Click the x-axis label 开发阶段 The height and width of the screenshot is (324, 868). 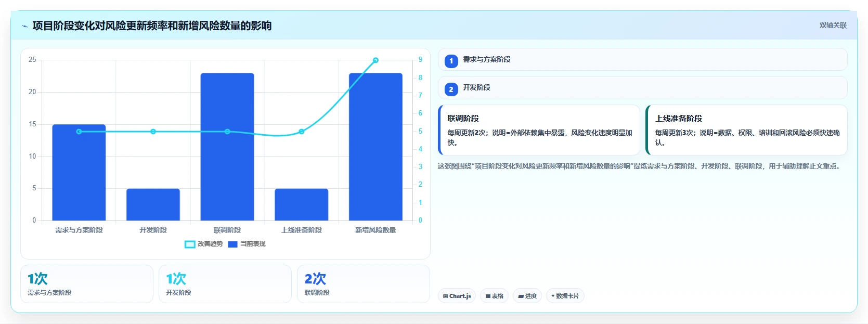[x=153, y=230]
